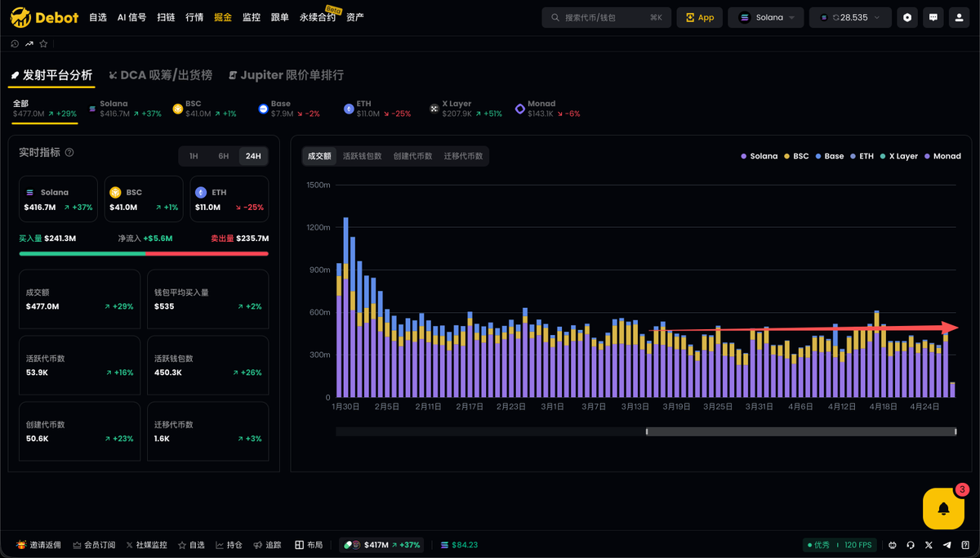Open the Telegram link icon
This screenshot has width=980, height=558.
click(947, 545)
